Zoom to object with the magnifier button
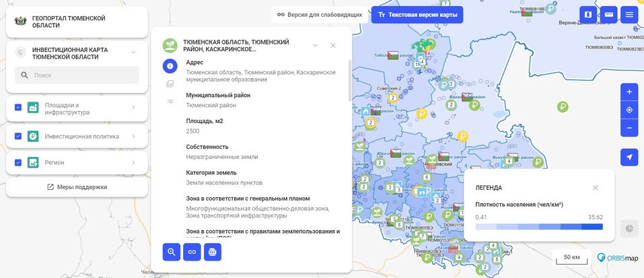 [x=172, y=252]
